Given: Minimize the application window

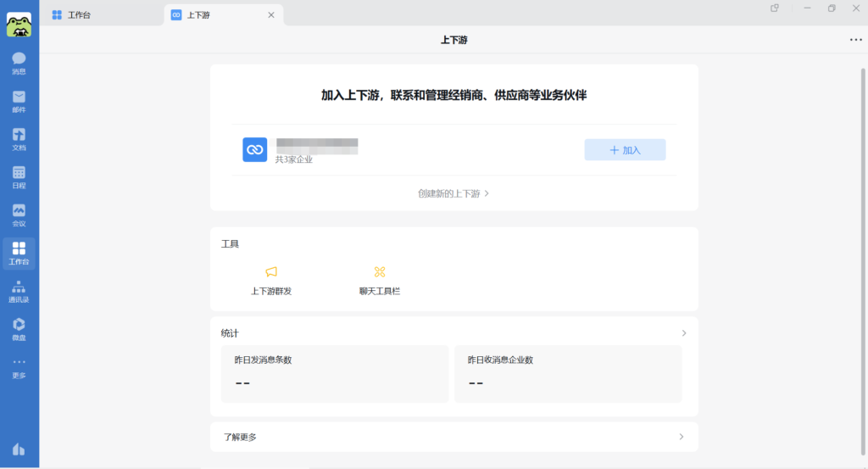Looking at the screenshot, I should click(807, 8).
